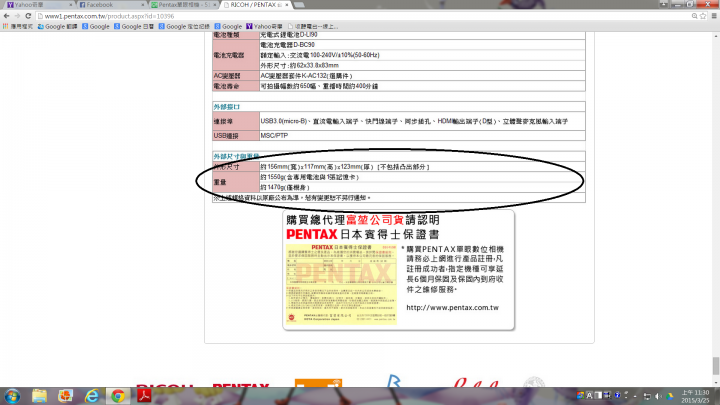This screenshot has width=720, height=405.
Task: Click the battery life 約650 shots cell
Action: pyautogui.click(x=422, y=86)
